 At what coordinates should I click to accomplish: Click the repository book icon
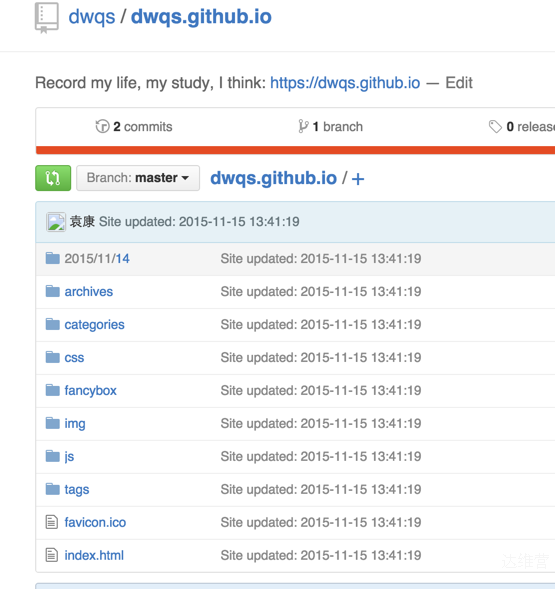pos(47,18)
